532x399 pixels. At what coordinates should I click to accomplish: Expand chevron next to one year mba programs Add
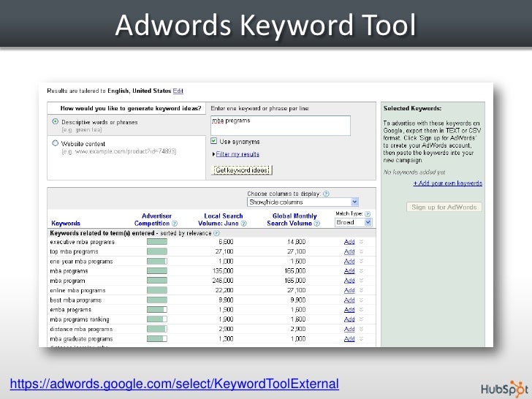[x=361, y=262]
